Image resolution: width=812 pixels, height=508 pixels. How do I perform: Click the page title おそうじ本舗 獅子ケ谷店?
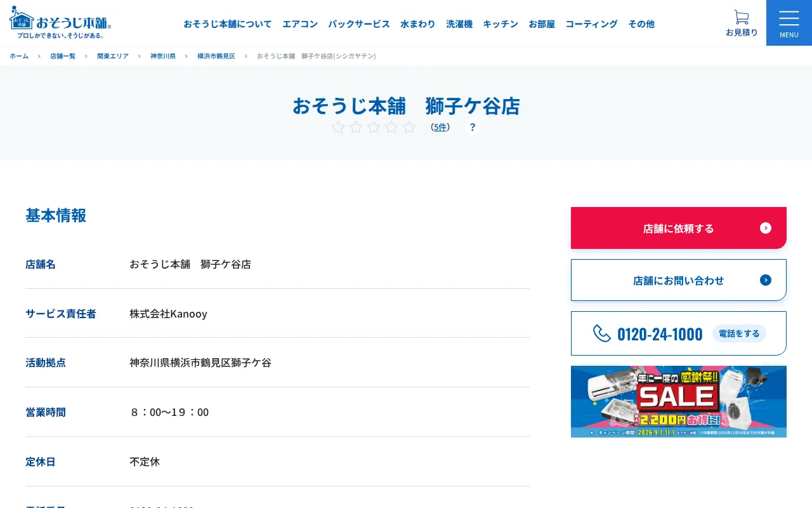406,105
